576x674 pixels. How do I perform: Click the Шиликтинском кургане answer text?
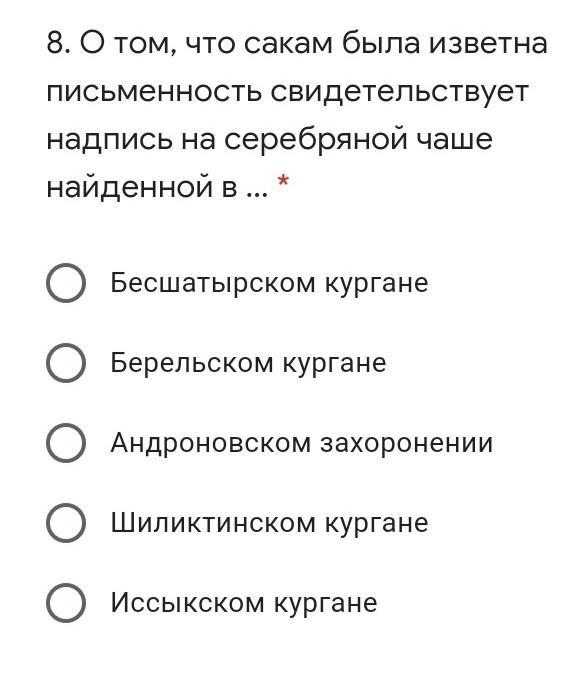click(x=269, y=523)
